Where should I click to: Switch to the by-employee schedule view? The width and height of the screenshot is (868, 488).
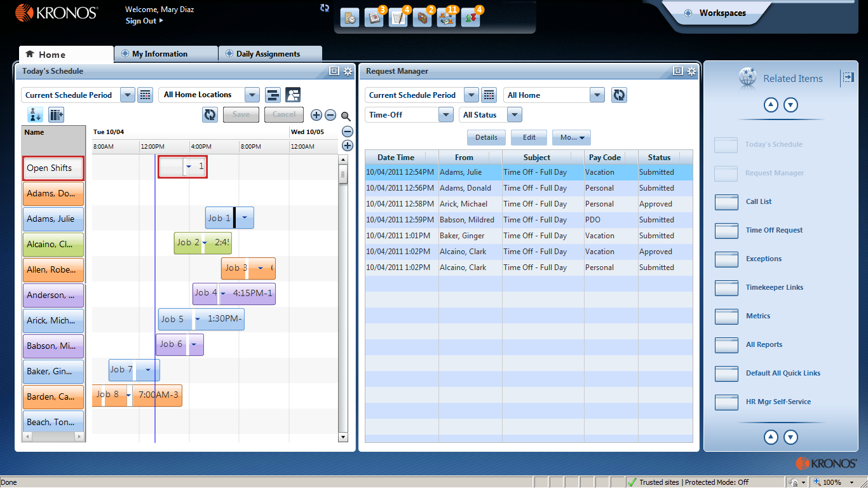(293, 95)
